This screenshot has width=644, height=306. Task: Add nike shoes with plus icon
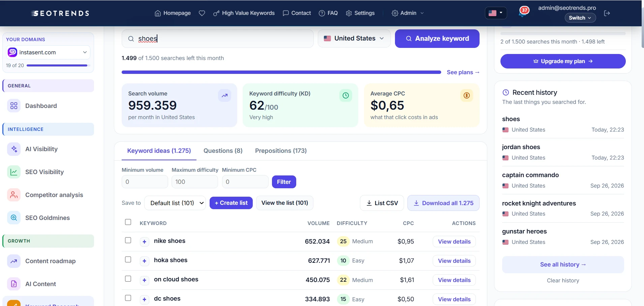click(145, 242)
